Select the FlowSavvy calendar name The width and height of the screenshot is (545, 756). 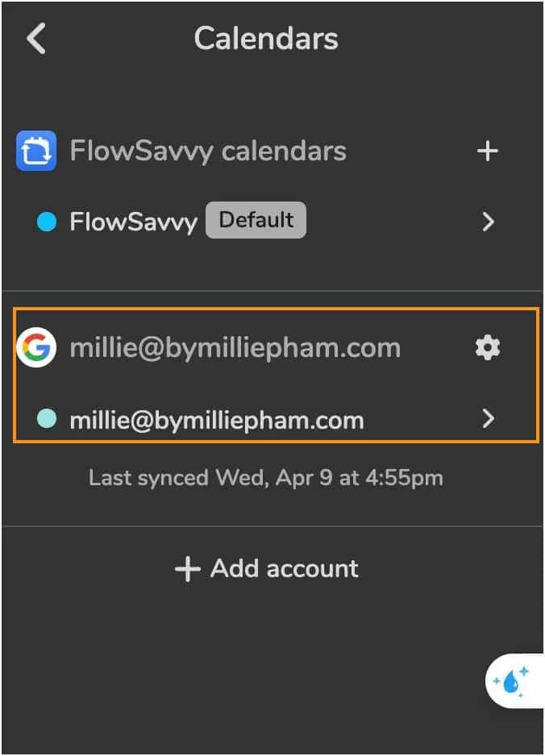click(134, 222)
